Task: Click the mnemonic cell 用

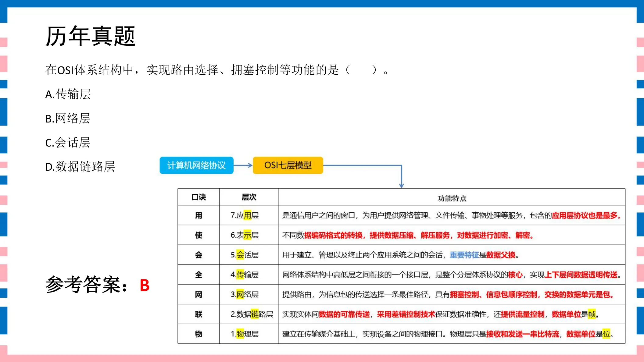Action: click(x=199, y=215)
